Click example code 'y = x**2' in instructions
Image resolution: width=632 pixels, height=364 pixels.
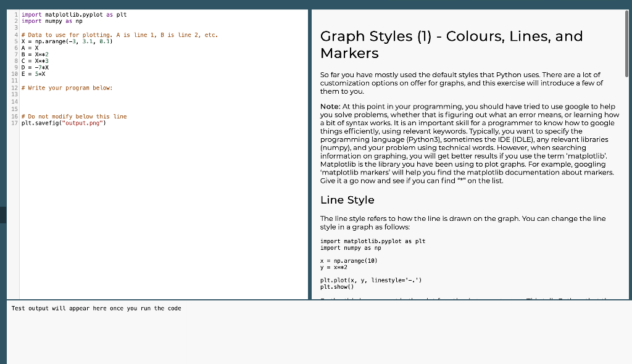click(x=334, y=267)
